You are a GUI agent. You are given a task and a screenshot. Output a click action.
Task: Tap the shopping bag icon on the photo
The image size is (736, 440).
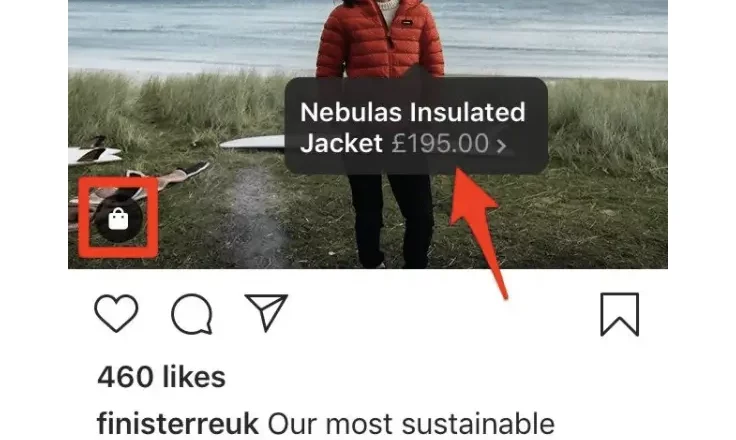[x=118, y=219]
